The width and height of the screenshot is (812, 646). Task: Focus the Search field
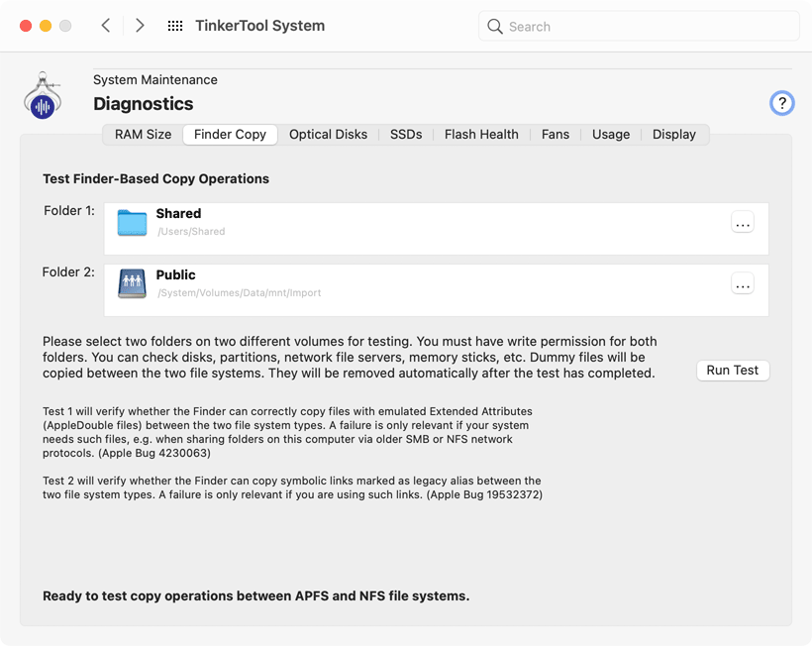(639, 27)
